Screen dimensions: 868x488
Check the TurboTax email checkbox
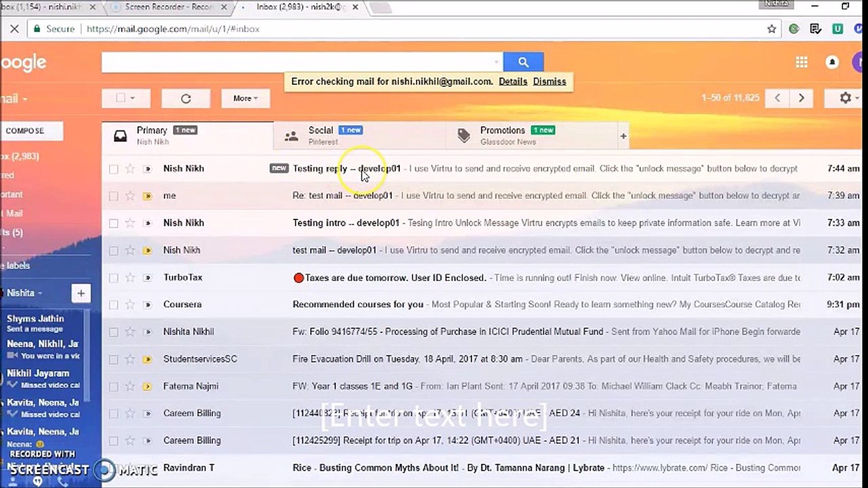point(113,277)
